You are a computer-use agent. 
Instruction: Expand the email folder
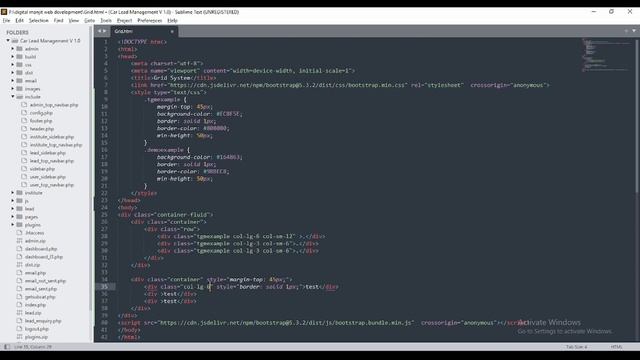coord(13,80)
